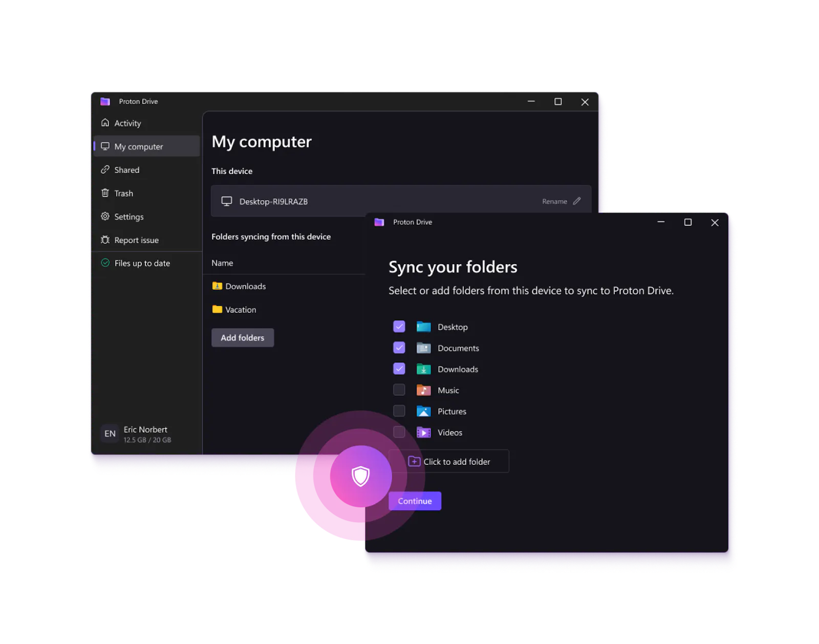Viewport: 819px width, 644px height.
Task: Select My computer in sidebar
Action: click(x=147, y=146)
